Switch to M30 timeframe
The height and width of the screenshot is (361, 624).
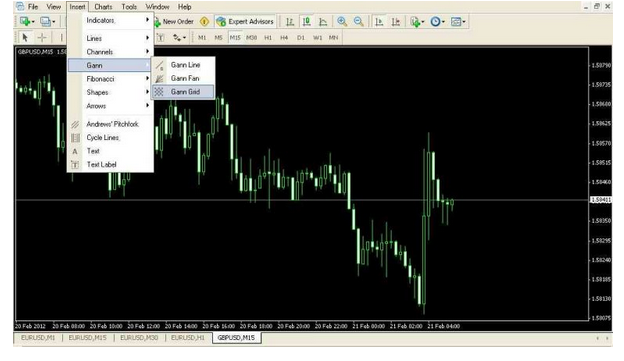pos(252,37)
